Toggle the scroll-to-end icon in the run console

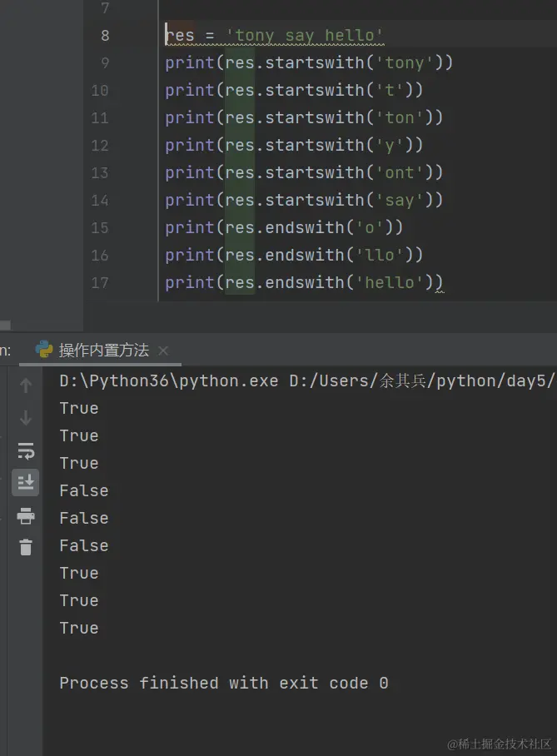pos(26,482)
